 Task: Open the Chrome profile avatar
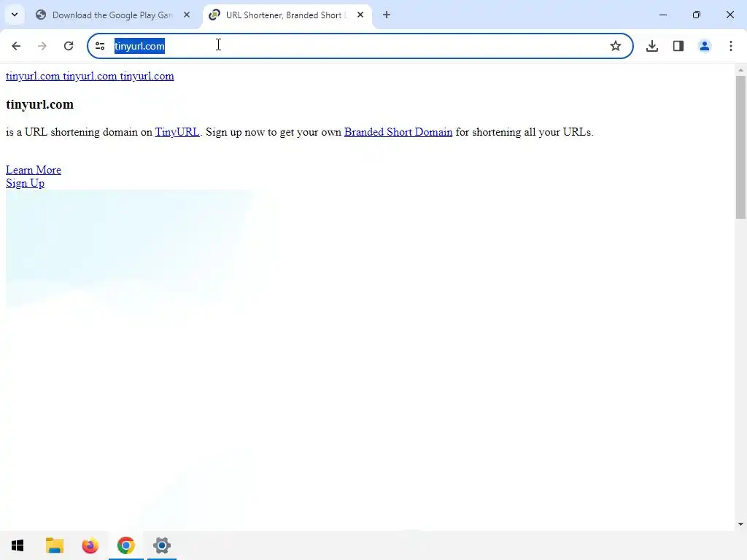pos(705,46)
